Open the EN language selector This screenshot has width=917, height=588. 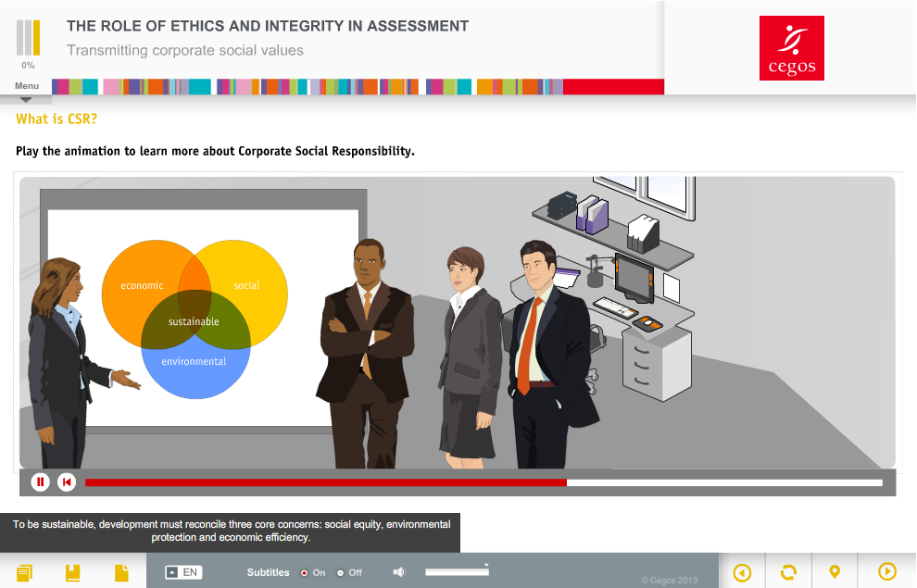coord(183,572)
